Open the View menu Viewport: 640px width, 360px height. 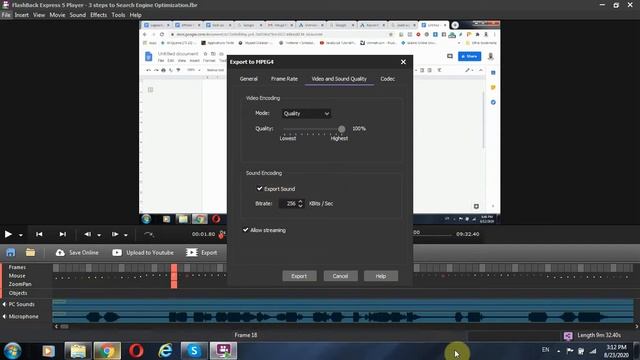(x=39, y=15)
